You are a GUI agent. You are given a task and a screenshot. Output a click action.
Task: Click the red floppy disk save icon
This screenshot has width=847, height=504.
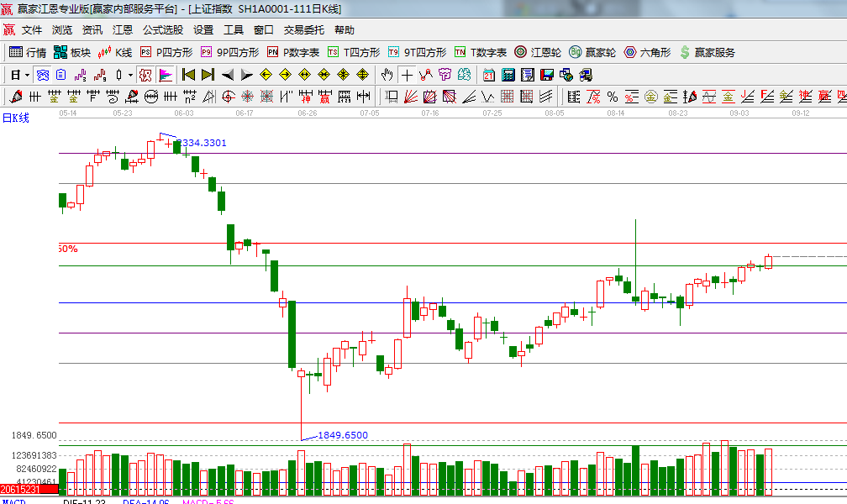click(547, 75)
